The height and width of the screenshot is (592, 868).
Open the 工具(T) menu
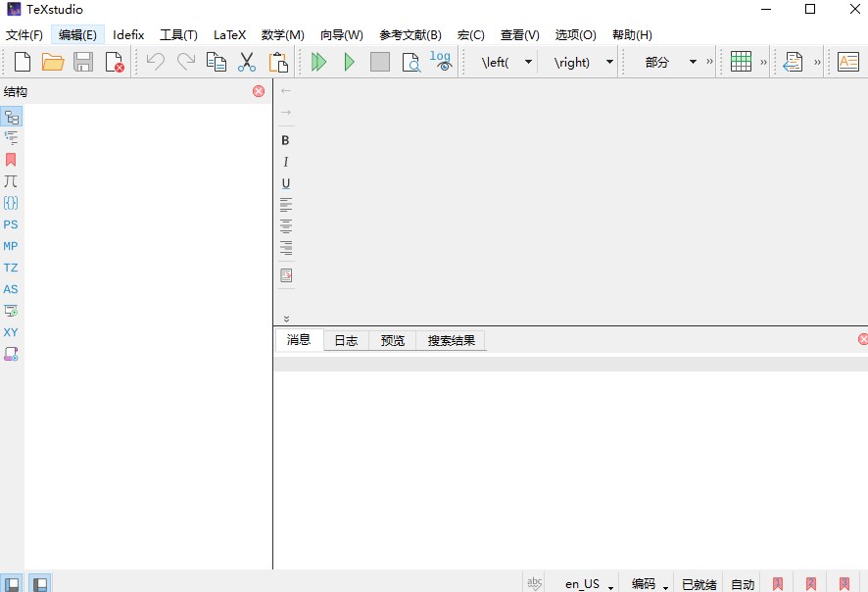178,34
